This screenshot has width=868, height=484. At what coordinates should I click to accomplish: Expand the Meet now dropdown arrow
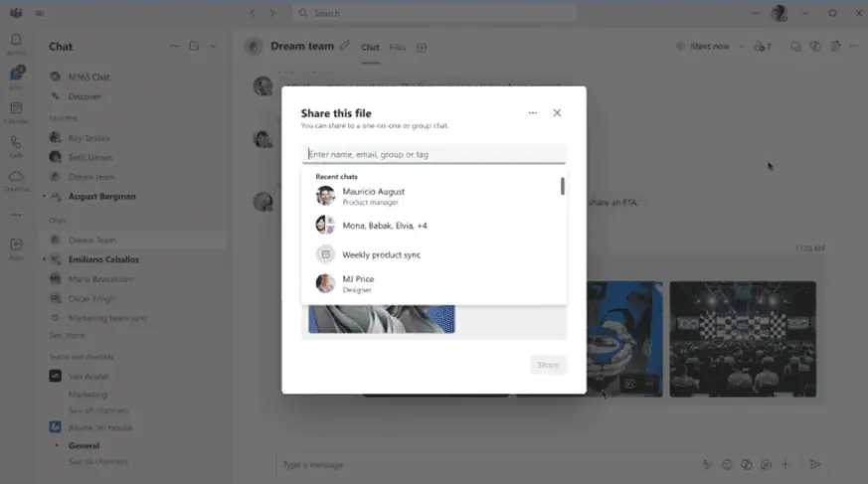(x=742, y=47)
